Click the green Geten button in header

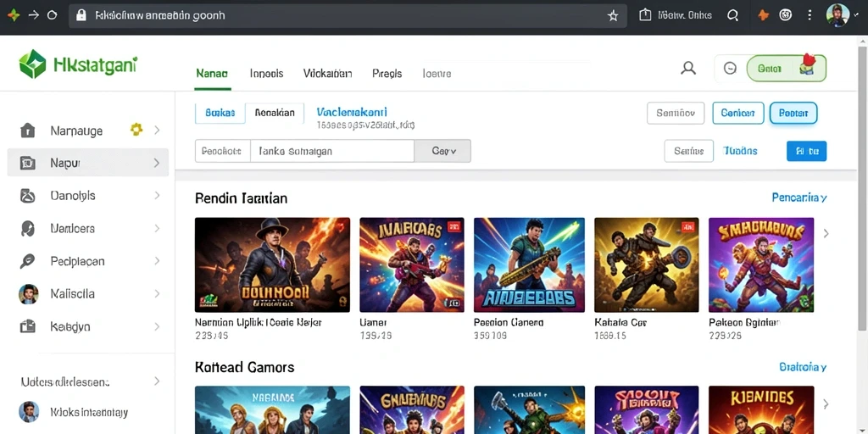point(787,69)
